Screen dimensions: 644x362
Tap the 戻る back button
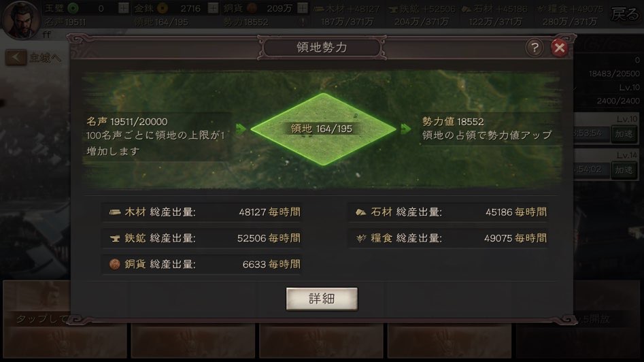tap(624, 14)
